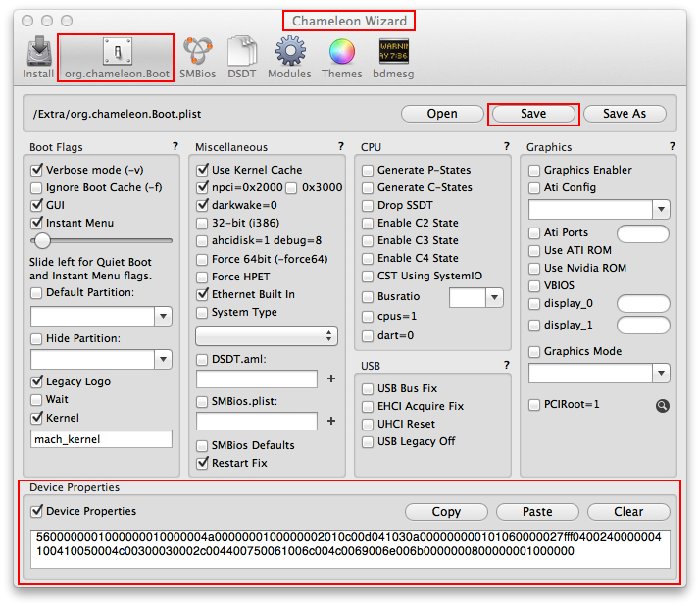Paste into device properties

tap(537, 512)
